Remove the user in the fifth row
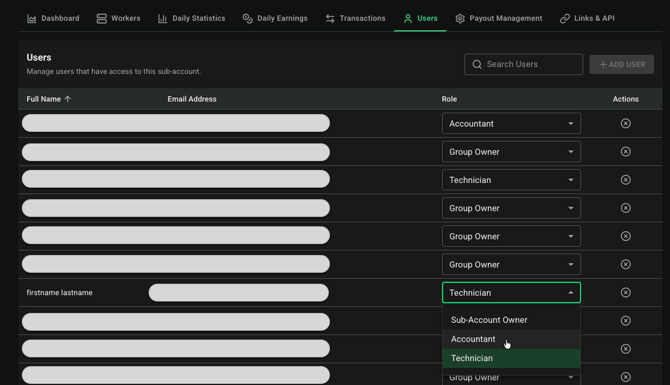The width and height of the screenshot is (670, 385). tap(626, 236)
